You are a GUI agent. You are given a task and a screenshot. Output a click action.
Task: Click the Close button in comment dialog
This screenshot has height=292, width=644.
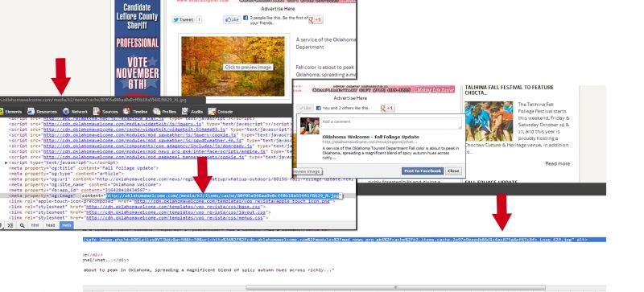453,171
